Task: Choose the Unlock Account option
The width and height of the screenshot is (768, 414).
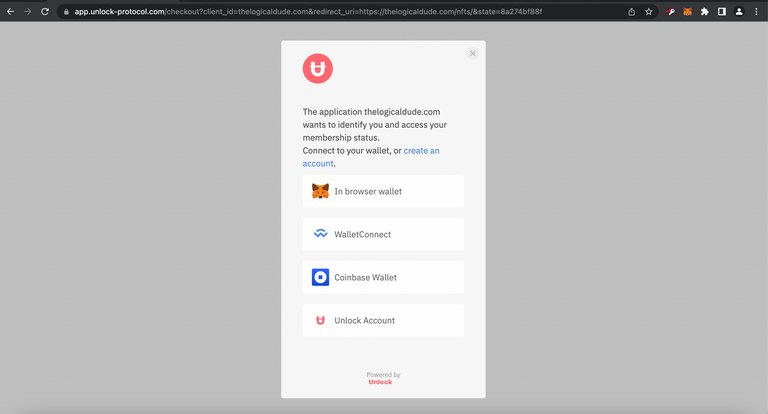Action: [383, 320]
